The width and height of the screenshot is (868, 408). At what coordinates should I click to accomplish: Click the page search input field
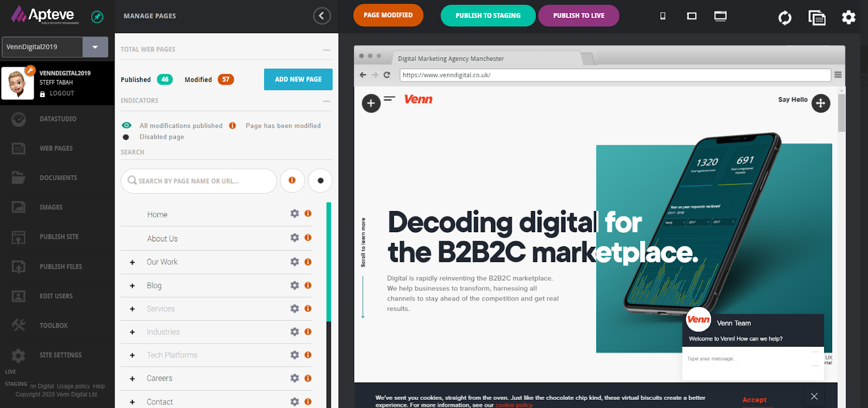click(x=199, y=181)
